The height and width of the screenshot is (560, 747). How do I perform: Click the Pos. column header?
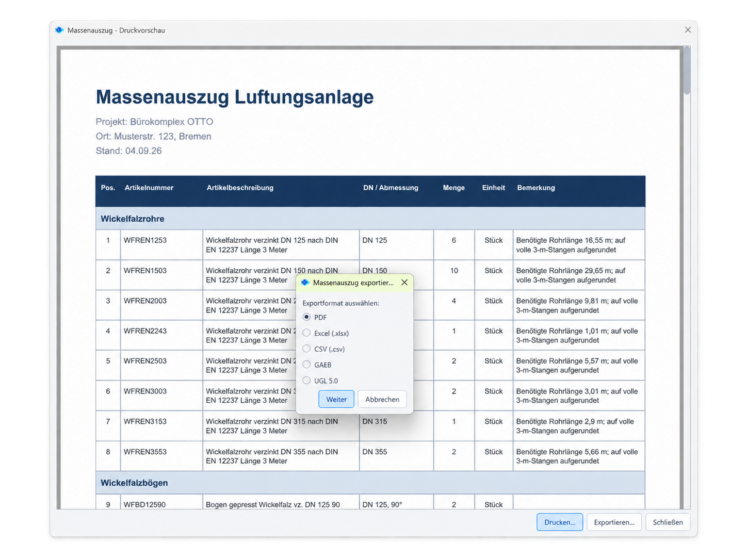(108, 188)
